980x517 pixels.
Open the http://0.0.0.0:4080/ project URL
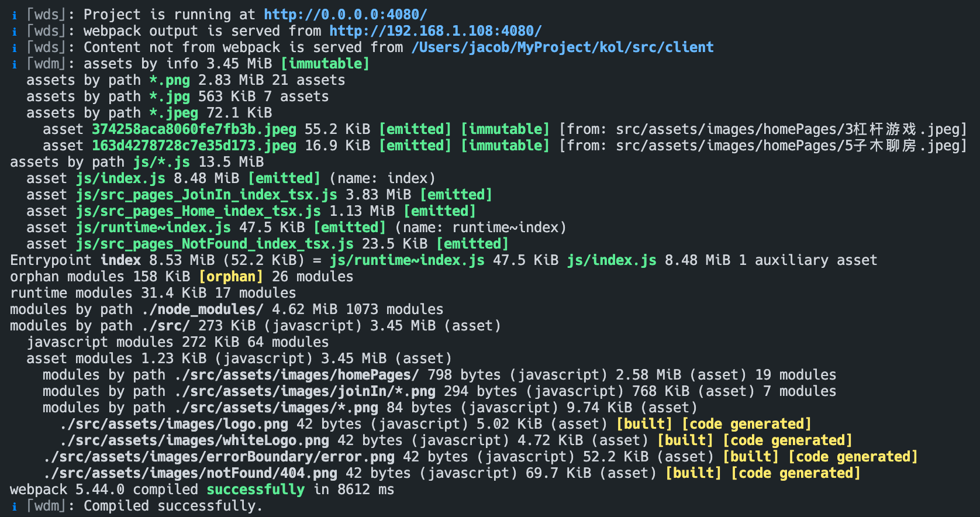point(345,15)
